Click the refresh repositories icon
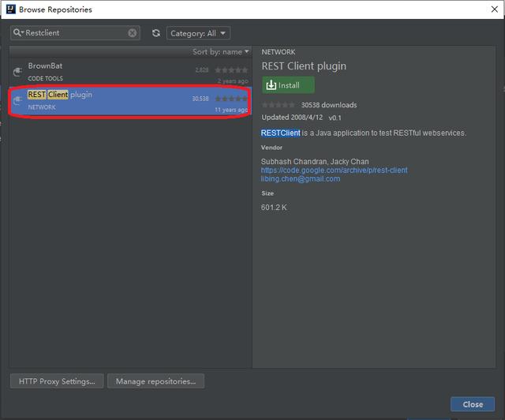The width and height of the screenshot is (505, 420). 155,33
